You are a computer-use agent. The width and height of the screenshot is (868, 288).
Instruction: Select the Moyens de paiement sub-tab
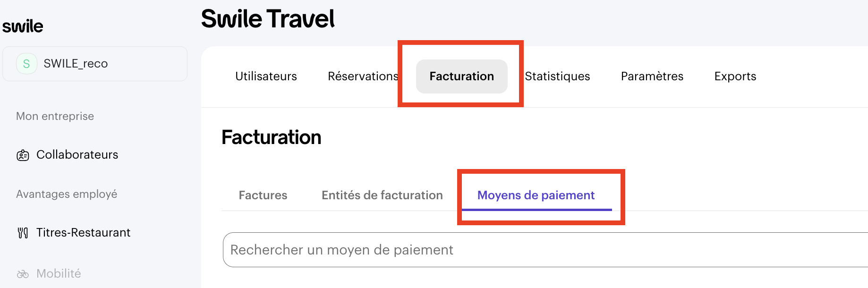[x=536, y=195]
